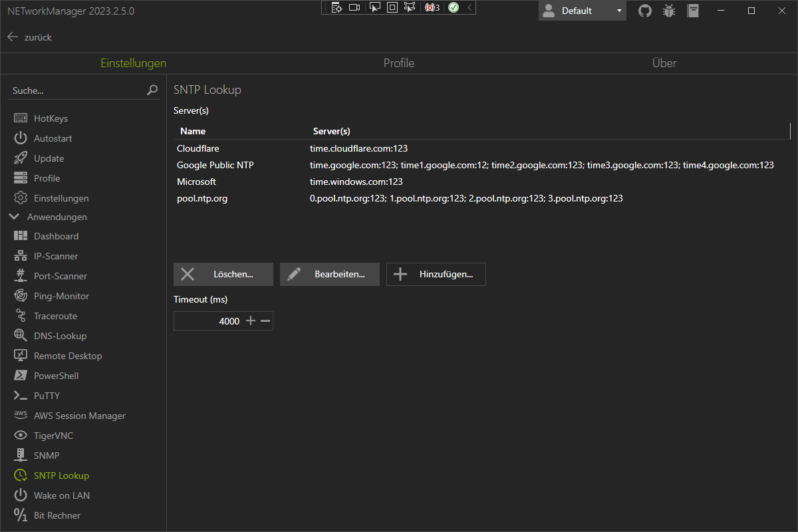This screenshot has width=798, height=532.
Task: Increase Timeout with the plus stepper
Action: [x=251, y=321]
